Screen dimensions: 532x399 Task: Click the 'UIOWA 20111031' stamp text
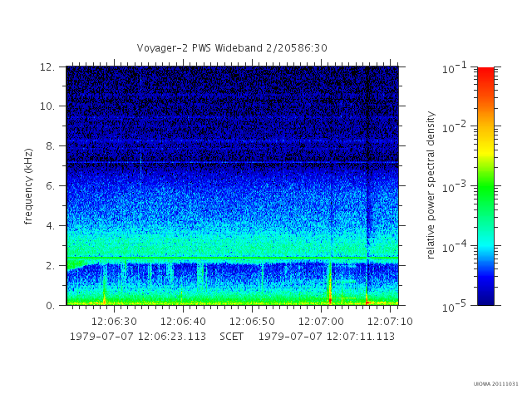495,384
